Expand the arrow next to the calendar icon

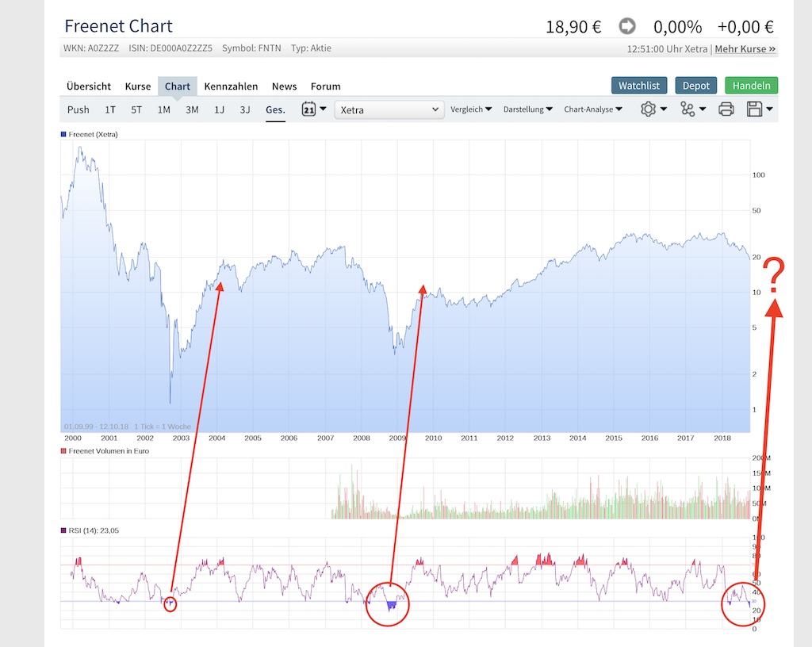tap(324, 109)
